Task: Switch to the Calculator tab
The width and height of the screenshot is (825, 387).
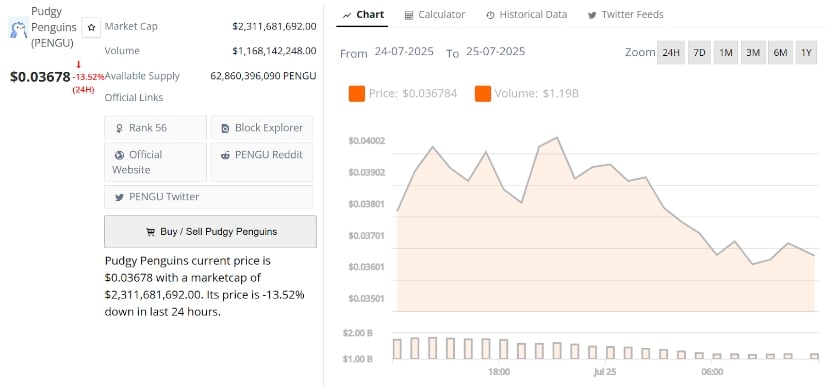Action: coord(435,15)
